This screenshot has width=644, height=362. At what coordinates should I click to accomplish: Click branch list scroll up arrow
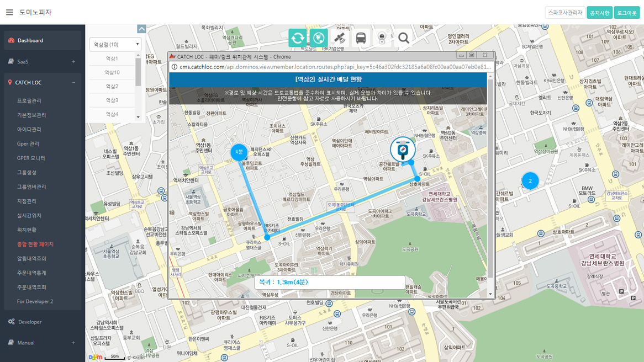pyautogui.click(x=138, y=55)
